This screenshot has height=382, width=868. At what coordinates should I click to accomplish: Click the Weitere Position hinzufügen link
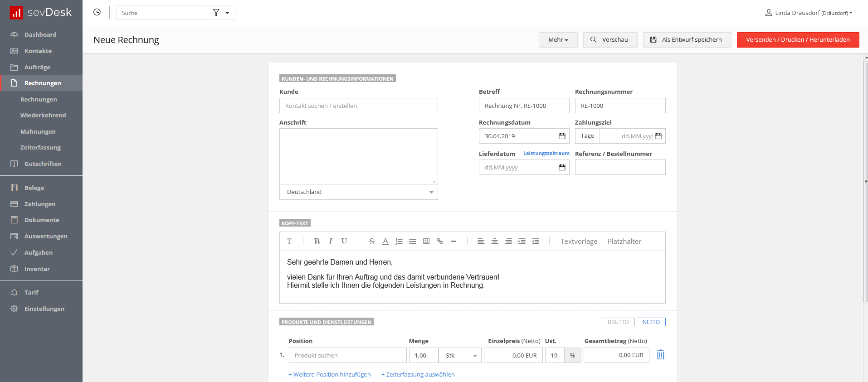(x=330, y=374)
